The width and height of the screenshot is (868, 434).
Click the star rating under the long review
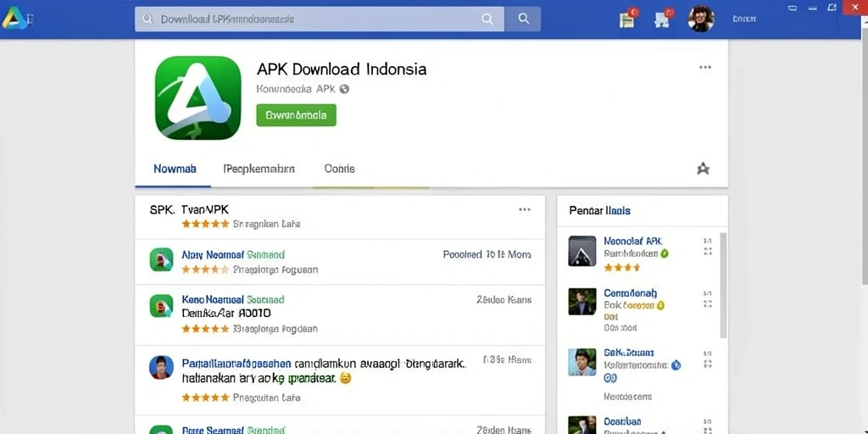[x=205, y=398]
